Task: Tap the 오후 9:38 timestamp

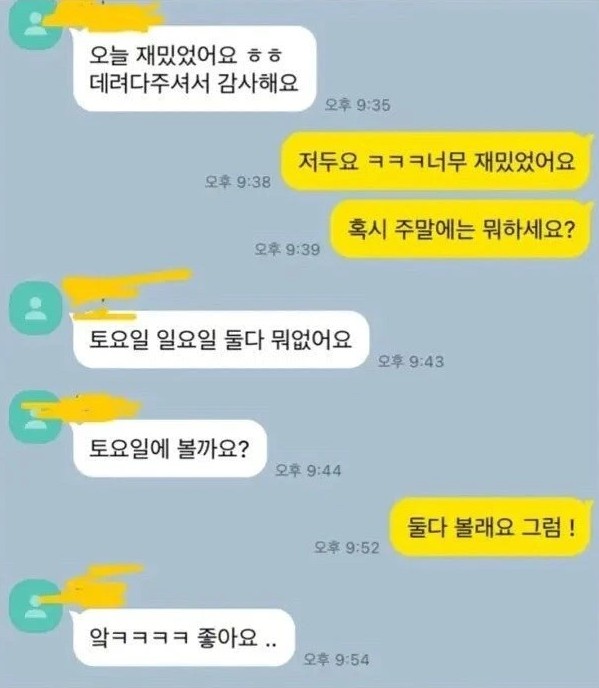Action: pos(238,182)
